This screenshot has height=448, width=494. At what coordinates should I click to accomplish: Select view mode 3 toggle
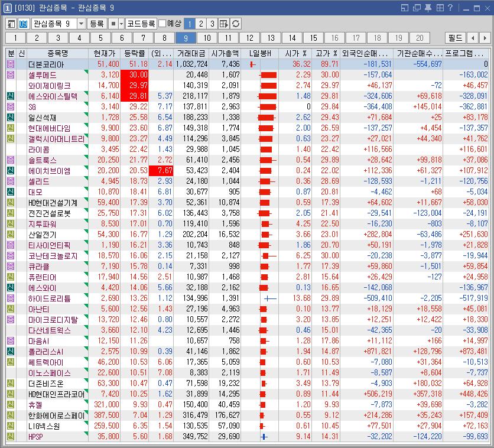coord(212,24)
